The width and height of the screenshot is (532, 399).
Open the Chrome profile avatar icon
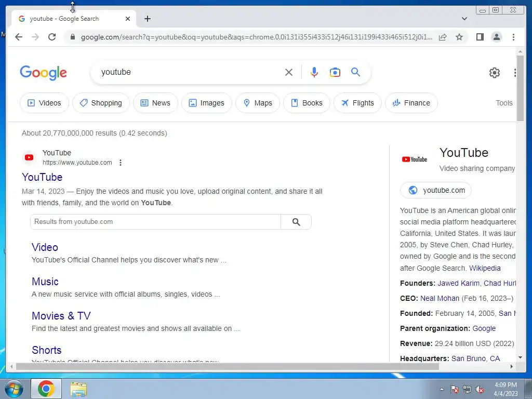496,37
